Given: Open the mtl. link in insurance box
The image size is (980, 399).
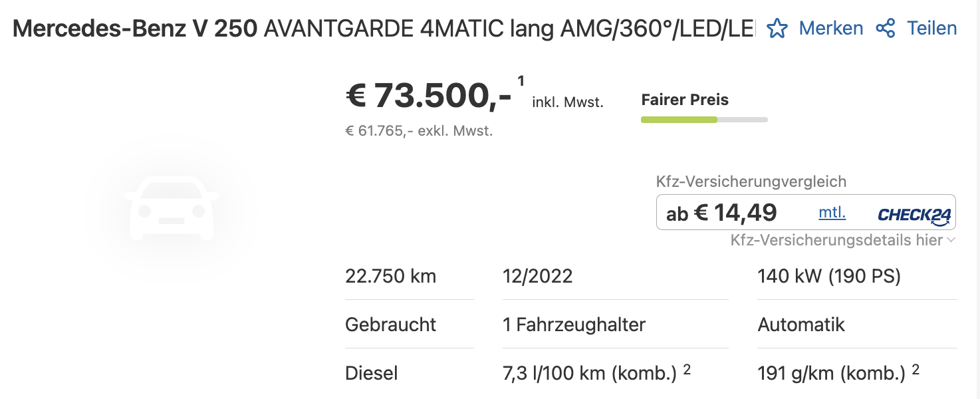Looking at the screenshot, I should 832,213.
